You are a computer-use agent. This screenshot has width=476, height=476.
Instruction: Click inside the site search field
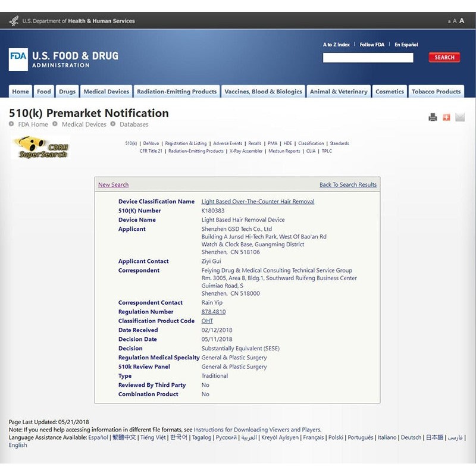(x=368, y=58)
